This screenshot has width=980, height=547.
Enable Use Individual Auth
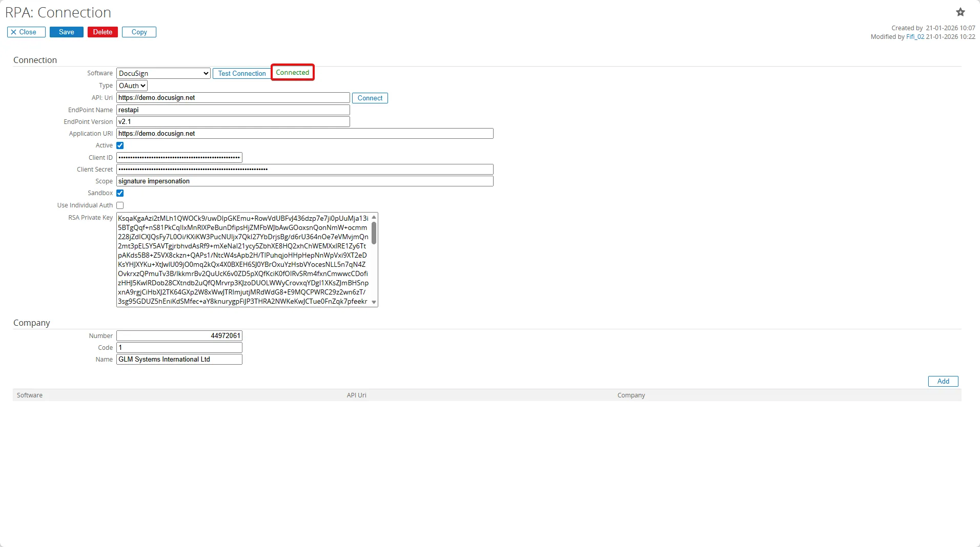click(119, 205)
